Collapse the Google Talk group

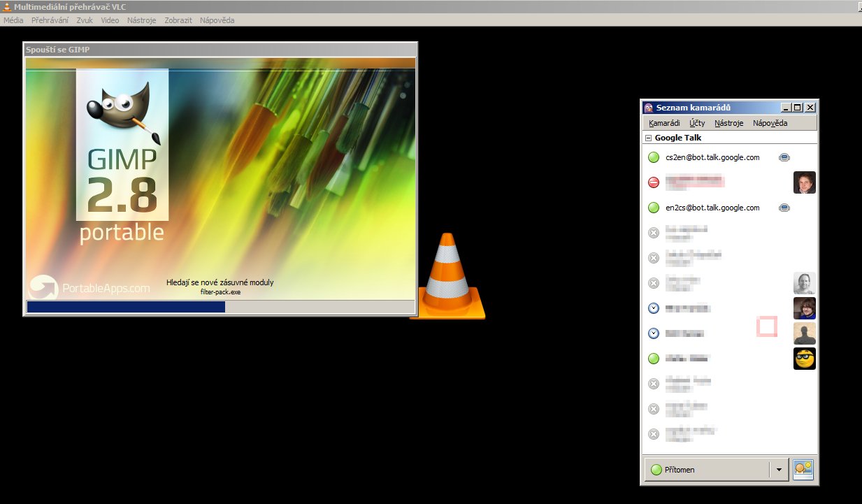tap(648, 138)
